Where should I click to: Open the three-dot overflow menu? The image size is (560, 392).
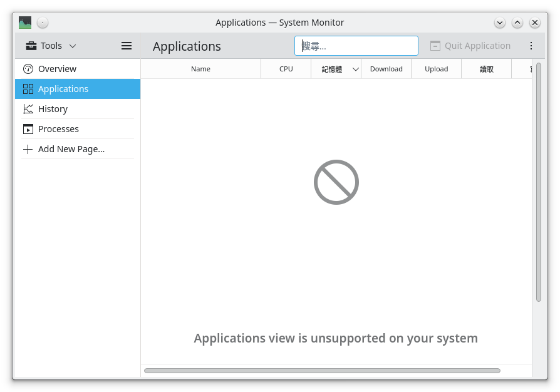[531, 45]
